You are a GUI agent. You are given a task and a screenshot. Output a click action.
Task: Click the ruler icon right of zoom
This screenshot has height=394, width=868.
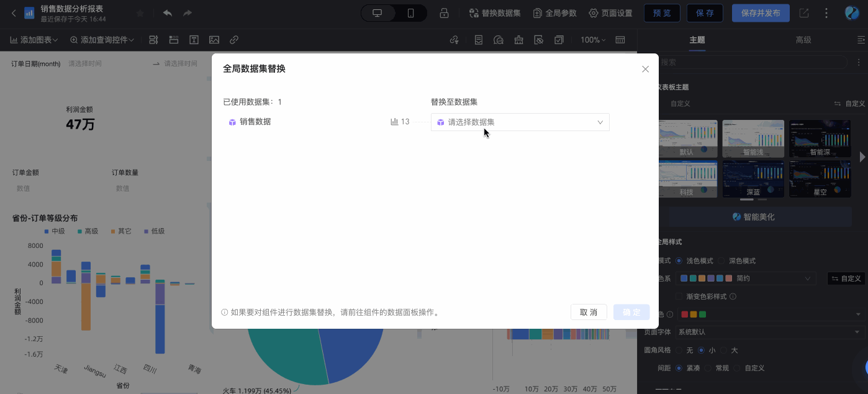[x=620, y=40]
